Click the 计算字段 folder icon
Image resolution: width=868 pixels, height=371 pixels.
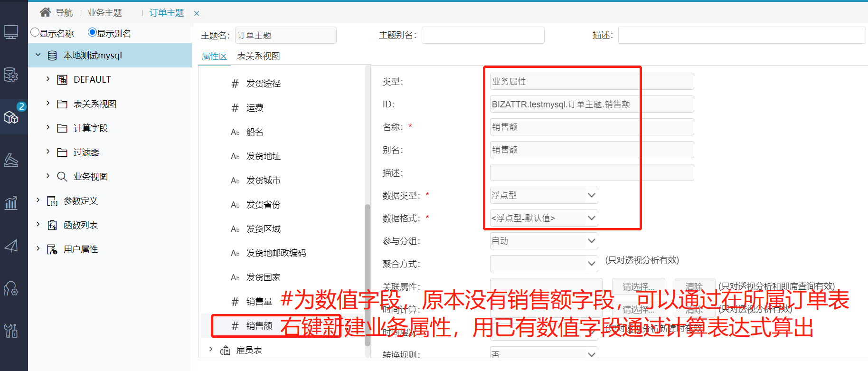[62, 128]
